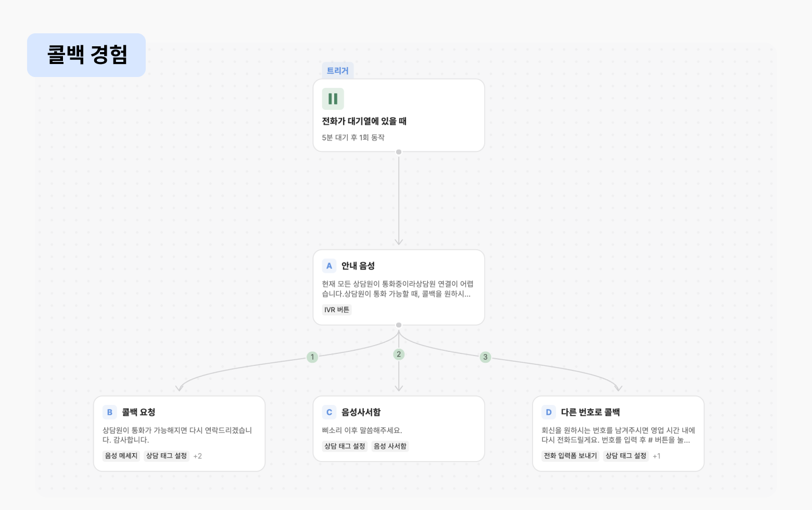Click the green pause icon in trigger card
Screen dimensions: 812x510
coord(333,99)
